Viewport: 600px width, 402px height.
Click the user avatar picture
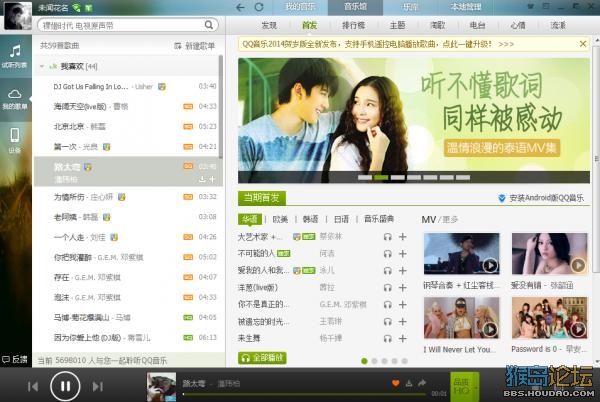coord(18,16)
